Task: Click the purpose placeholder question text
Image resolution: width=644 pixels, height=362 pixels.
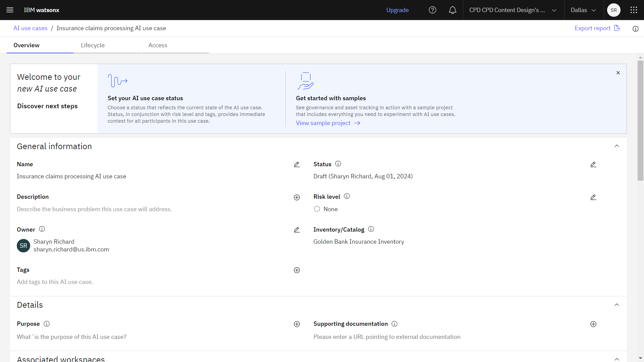Action: pyautogui.click(x=72, y=337)
